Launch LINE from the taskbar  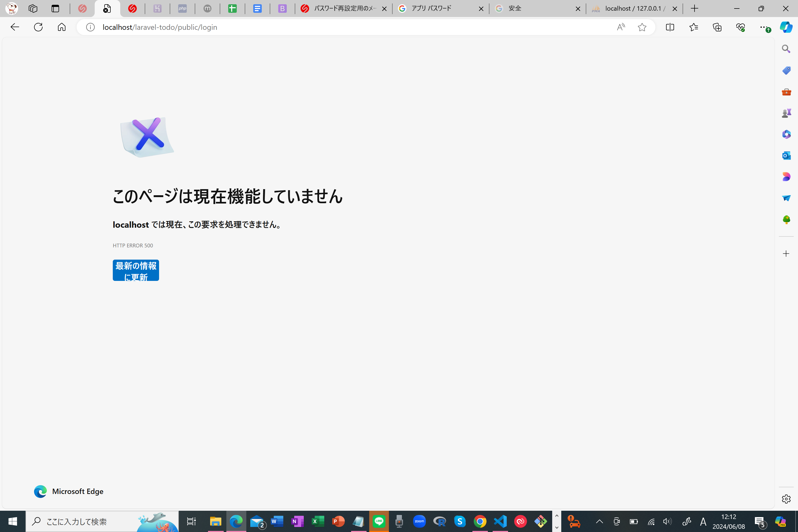pos(379,521)
